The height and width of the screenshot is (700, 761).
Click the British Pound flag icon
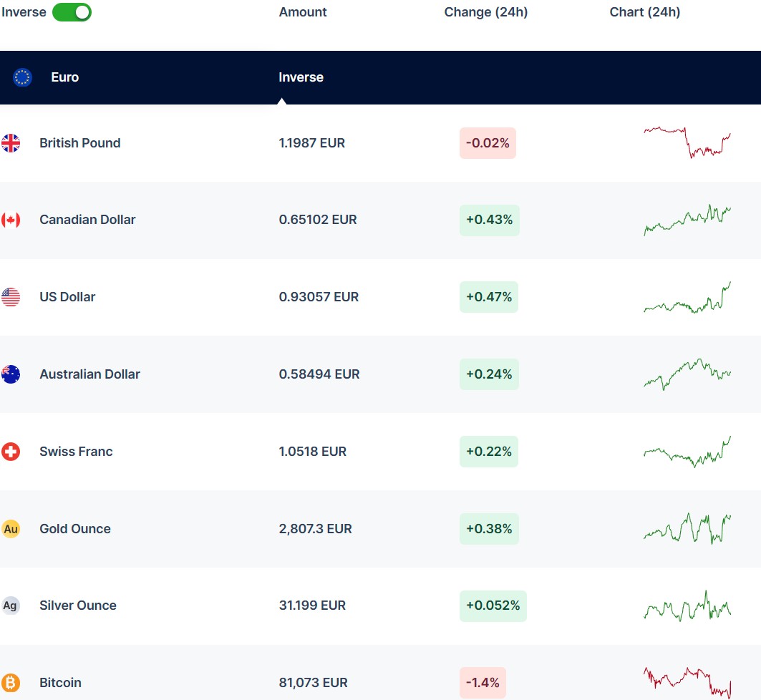click(x=11, y=143)
